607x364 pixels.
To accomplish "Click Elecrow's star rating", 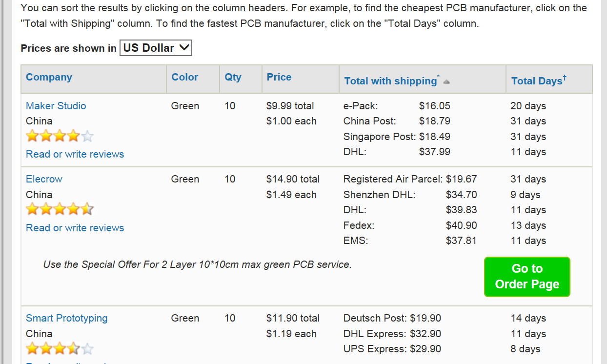I will [60, 210].
